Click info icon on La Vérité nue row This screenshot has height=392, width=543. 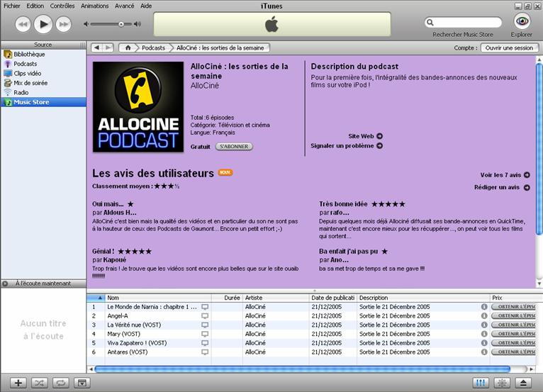484,325
